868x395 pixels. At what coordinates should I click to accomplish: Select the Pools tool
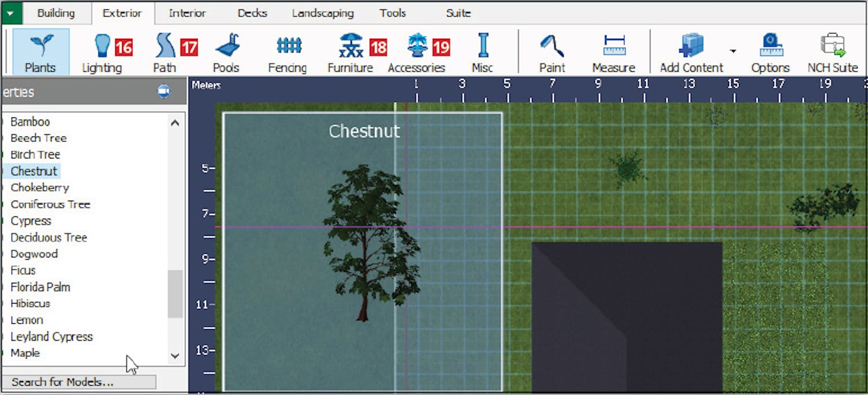(x=226, y=52)
